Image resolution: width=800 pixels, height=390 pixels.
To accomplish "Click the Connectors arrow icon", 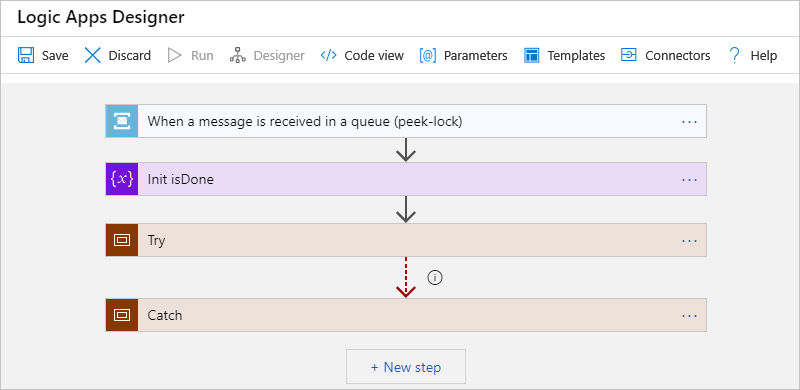I will pyautogui.click(x=629, y=55).
